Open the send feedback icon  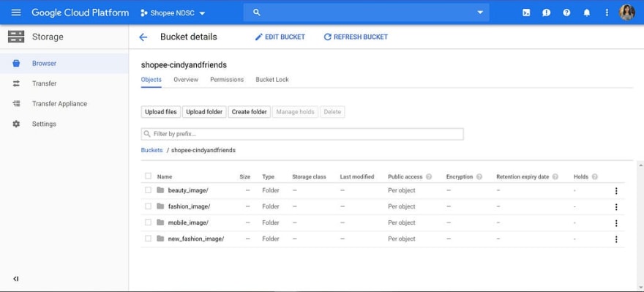click(x=546, y=12)
